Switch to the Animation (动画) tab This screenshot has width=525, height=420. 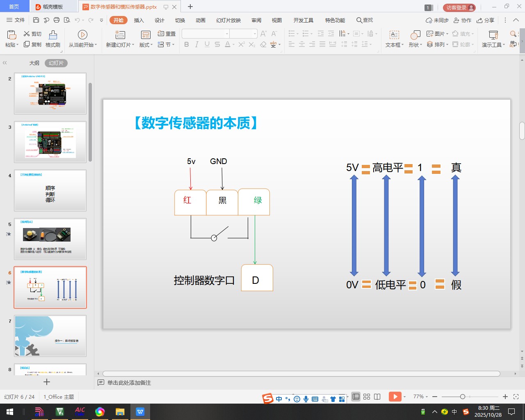[201, 20]
